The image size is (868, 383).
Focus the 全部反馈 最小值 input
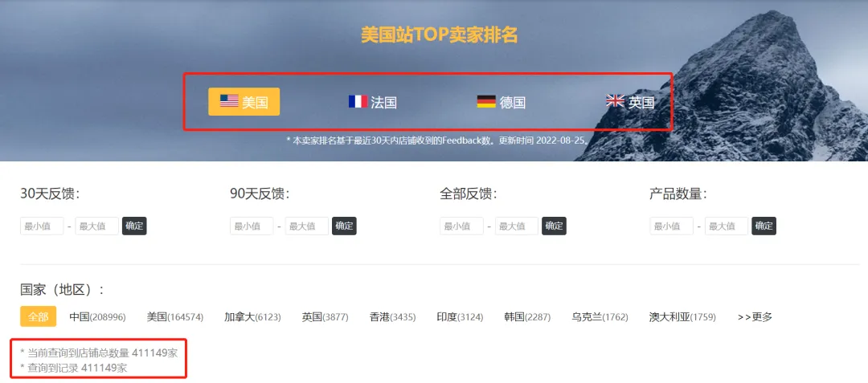point(461,226)
